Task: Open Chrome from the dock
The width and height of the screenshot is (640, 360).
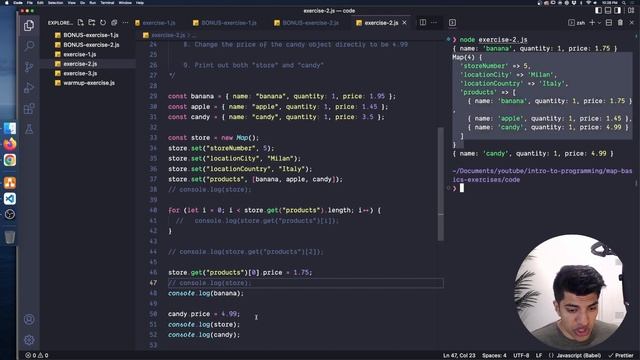Action: coord(10,160)
